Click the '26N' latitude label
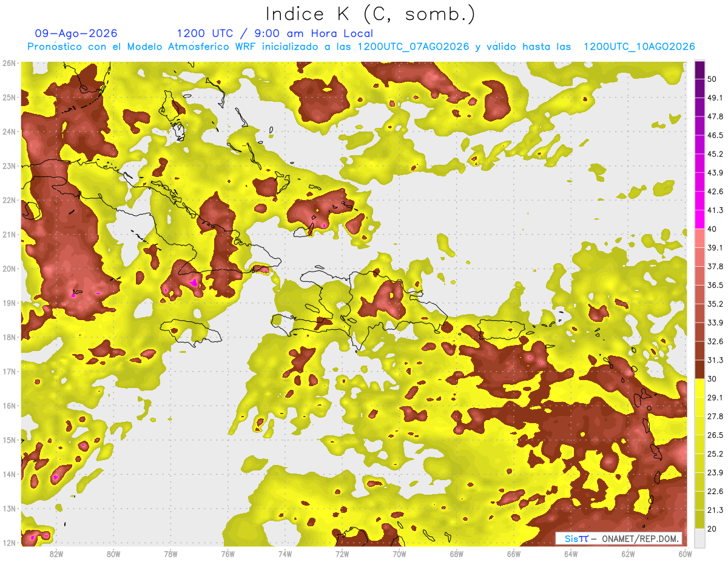Screen dimensions: 728x562 tap(9, 63)
